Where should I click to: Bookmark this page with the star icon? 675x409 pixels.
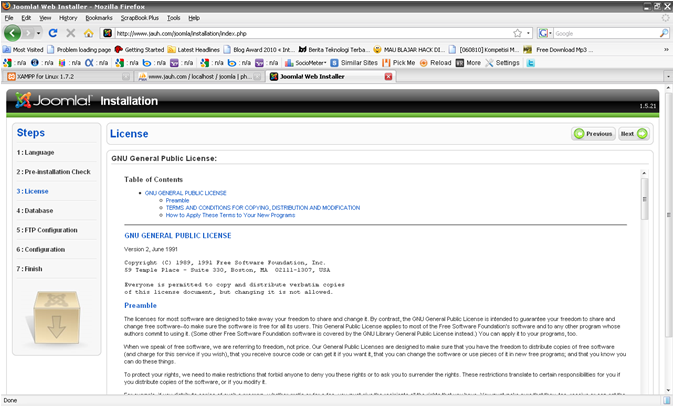pyautogui.click(x=517, y=33)
